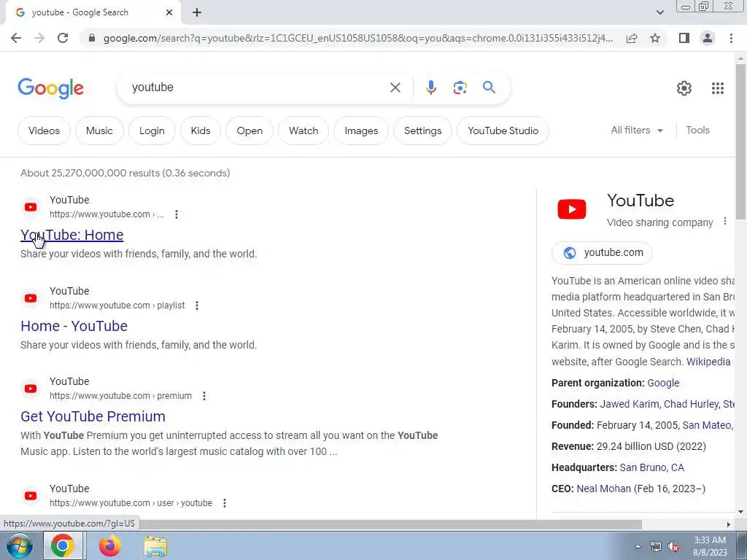
Task: Open Chad Hurley founder link
Action: tap(691, 404)
